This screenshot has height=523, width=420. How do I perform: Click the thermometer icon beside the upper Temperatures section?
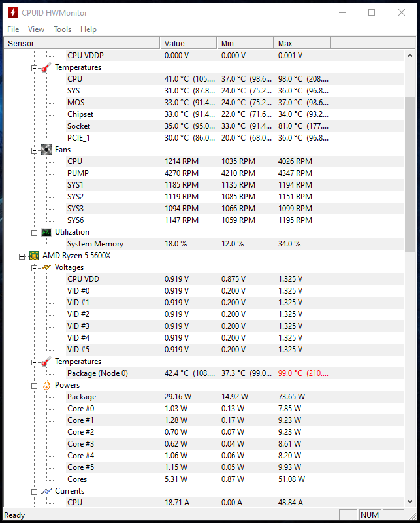click(x=46, y=67)
